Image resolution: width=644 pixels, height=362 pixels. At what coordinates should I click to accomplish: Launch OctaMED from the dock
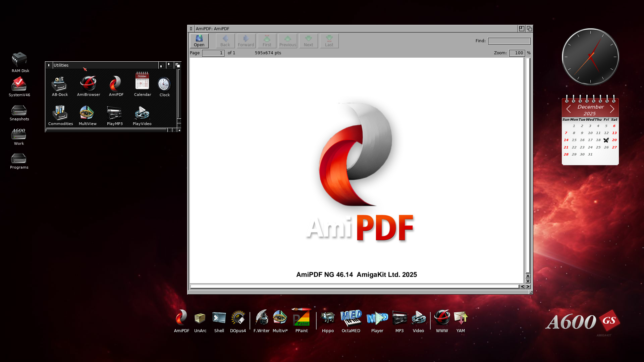(x=351, y=318)
